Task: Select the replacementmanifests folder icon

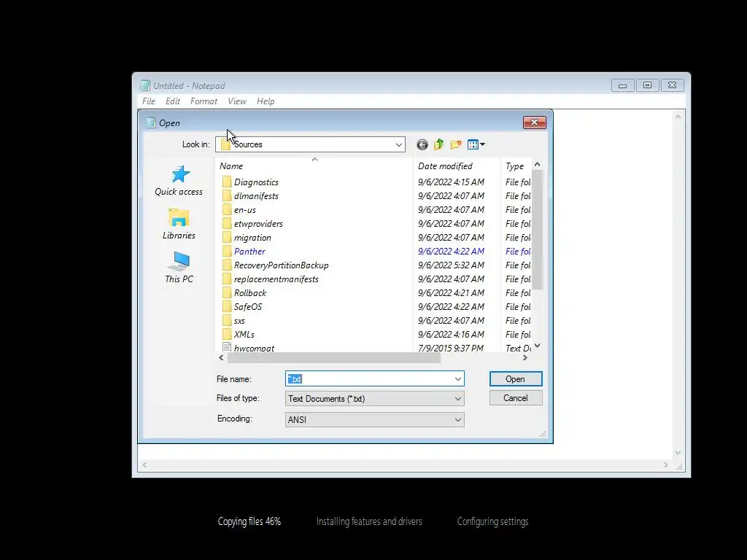Action: click(227, 279)
